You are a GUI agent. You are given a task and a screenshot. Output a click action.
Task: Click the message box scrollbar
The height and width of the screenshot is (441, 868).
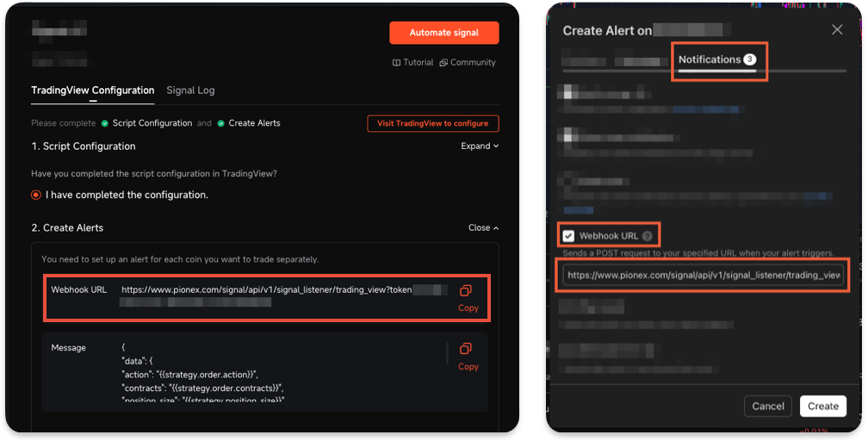(x=447, y=353)
